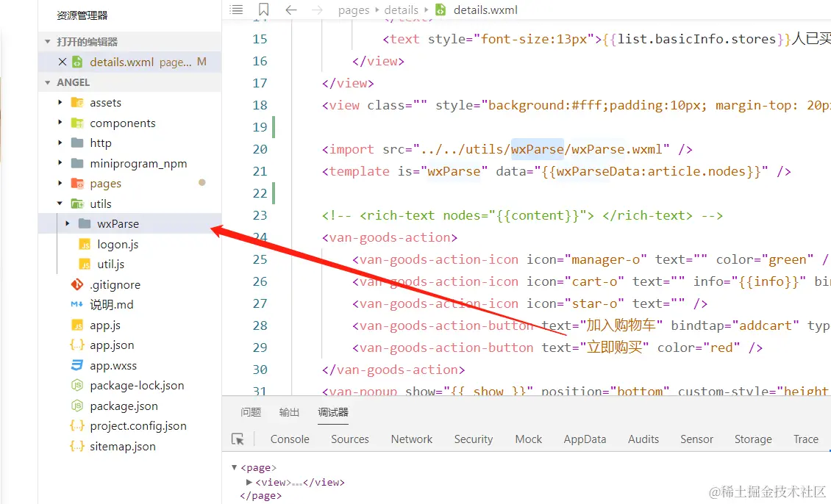Switch to the 输出 panel tab
The height and width of the screenshot is (504, 831).
tap(289, 412)
